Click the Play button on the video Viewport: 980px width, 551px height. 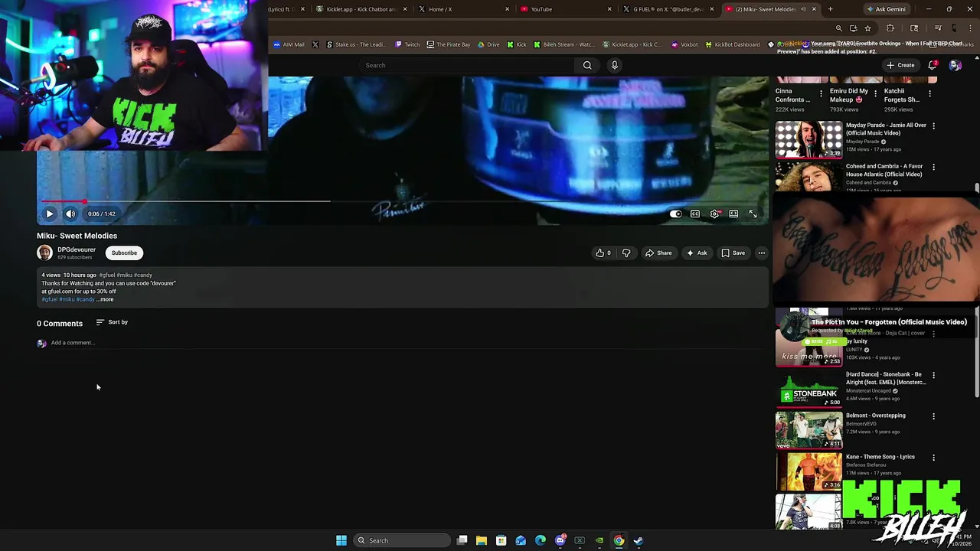(49, 214)
